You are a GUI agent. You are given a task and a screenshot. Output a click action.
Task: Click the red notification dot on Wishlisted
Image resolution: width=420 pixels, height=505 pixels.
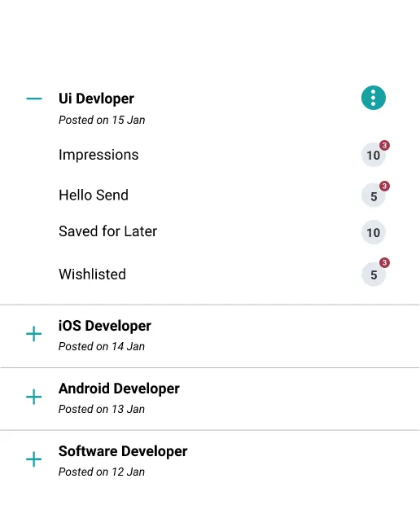[384, 262]
